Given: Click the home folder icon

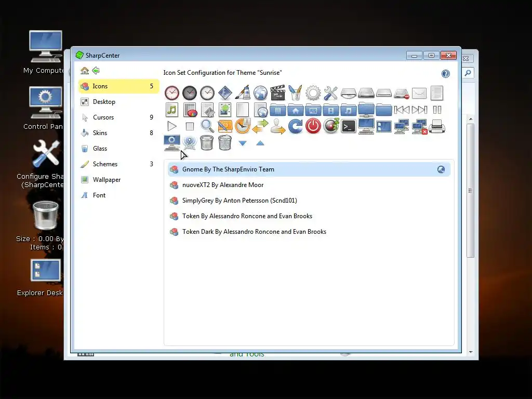Looking at the screenshot, I should click(x=296, y=110).
